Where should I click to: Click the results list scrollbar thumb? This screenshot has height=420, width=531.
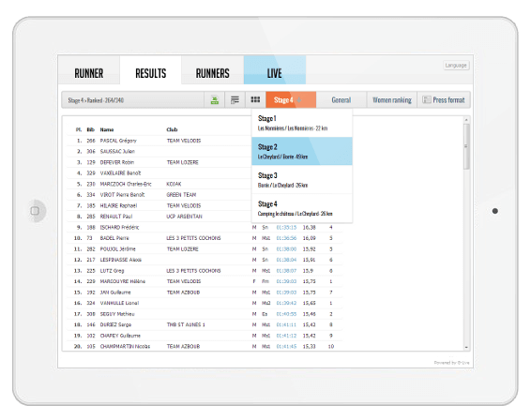(466, 146)
